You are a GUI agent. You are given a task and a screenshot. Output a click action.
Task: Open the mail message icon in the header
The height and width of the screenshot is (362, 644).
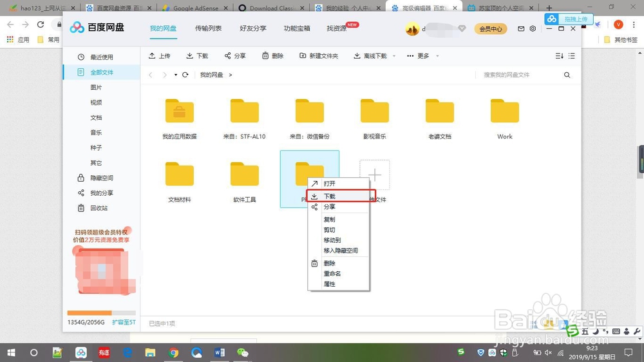[521, 29]
